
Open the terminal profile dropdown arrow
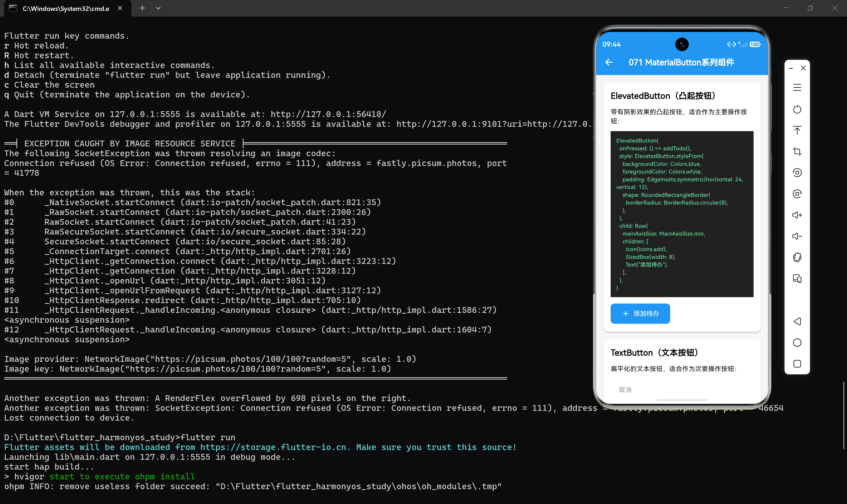click(158, 8)
